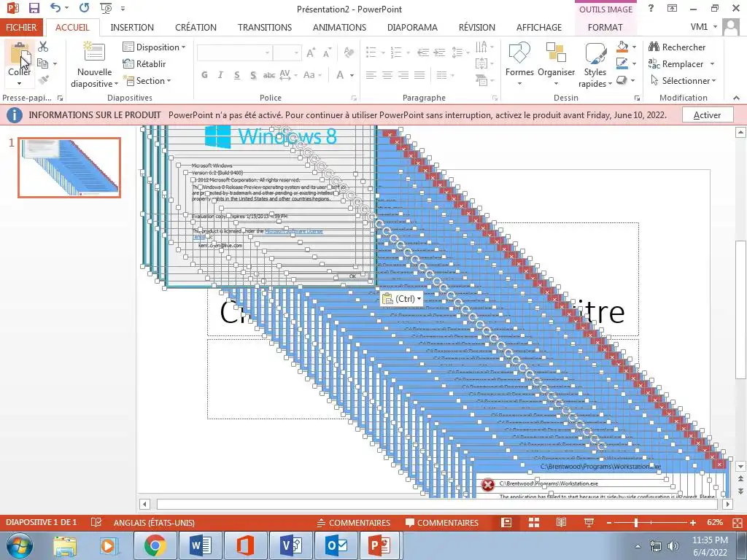The width and height of the screenshot is (747, 560).
Task: Click the Save floppy disk icon
Action: click(x=34, y=8)
